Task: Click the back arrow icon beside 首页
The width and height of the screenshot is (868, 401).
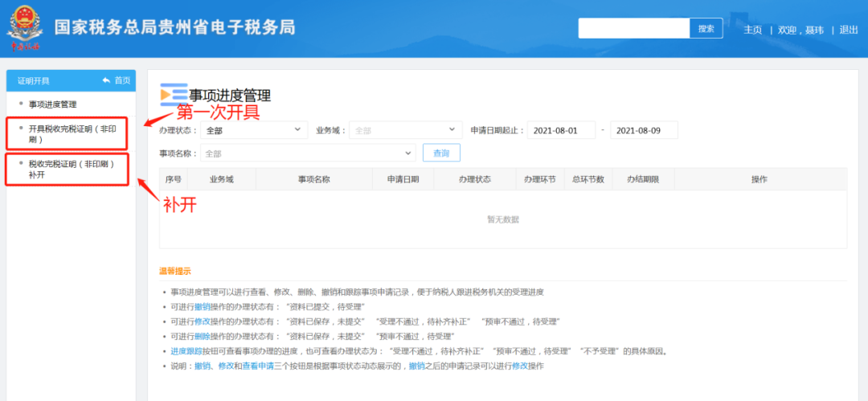Action: coord(106,80)
